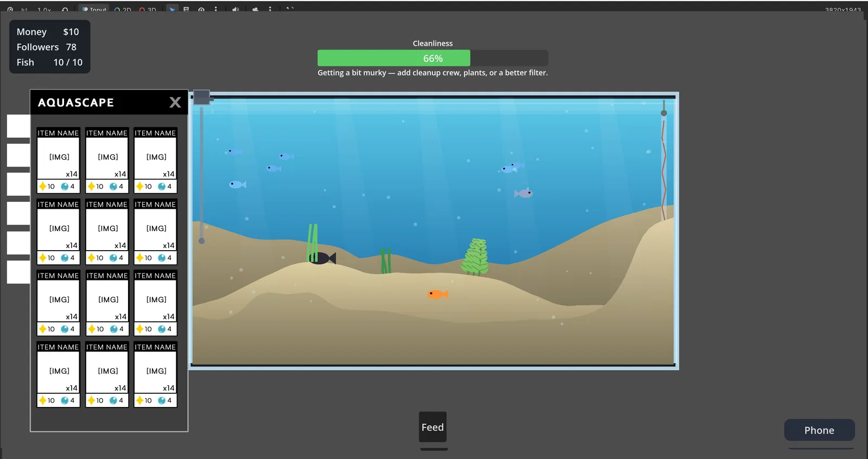
Task: Select the topmost white side tab beside Aquascape
Action: 18,126
